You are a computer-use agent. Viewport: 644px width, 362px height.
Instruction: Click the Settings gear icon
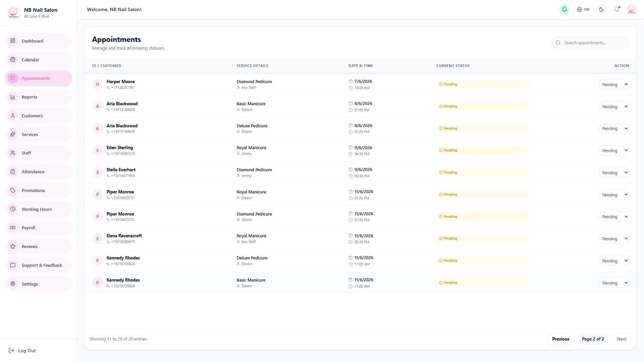[x=13, y=284]
